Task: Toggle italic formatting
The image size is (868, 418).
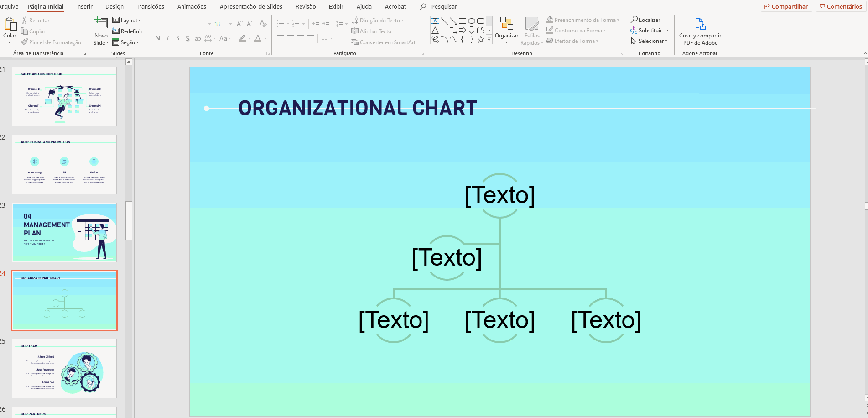Action: (168, 38)
